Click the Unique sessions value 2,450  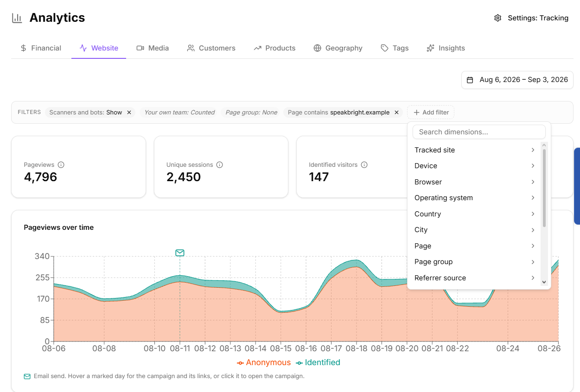click(184, 177)
